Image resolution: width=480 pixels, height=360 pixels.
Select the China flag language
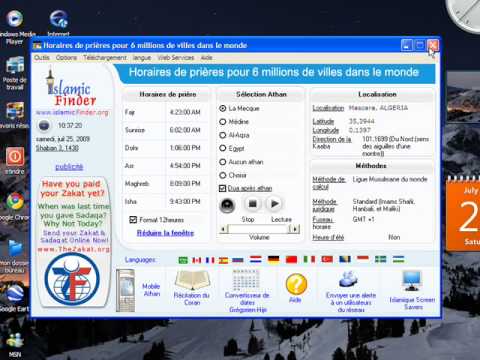click(x=291, y=259)
